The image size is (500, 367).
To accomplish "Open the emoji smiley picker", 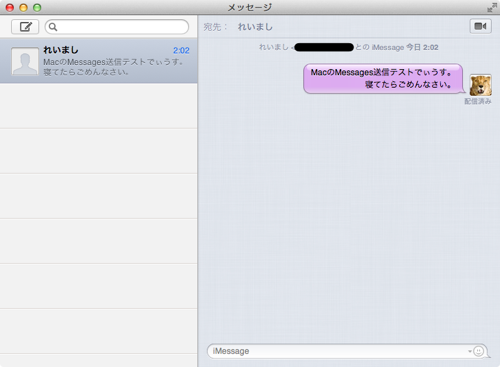I will point(478,351).
